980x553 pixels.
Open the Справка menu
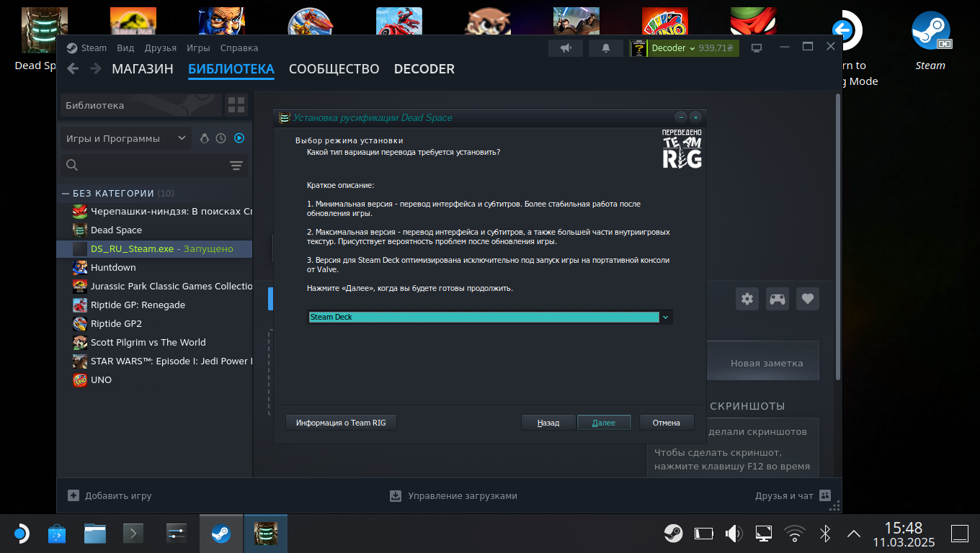click(x=239, y=48)
